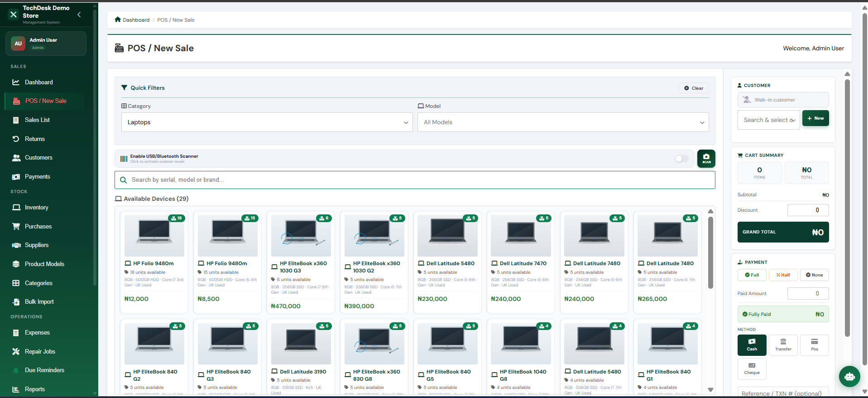Screen dimensions: 868x398
Task: Select the Cash payment method
Action: tap(752, 345)
